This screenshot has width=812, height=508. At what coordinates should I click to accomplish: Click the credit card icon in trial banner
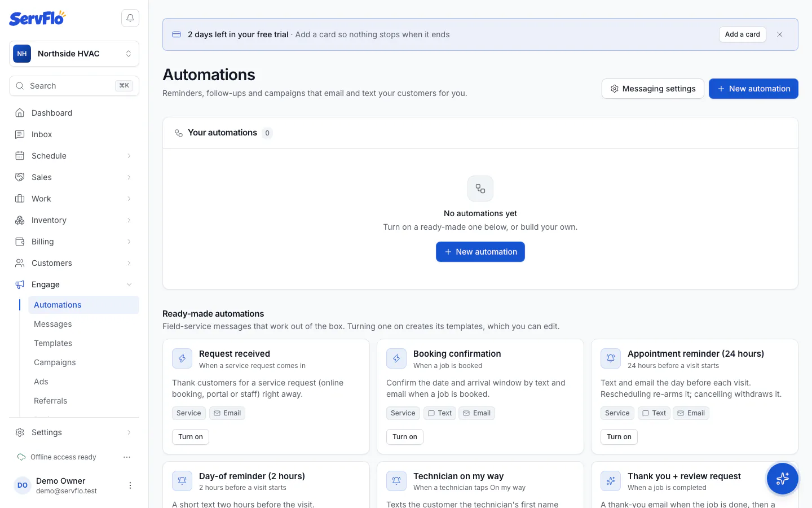[176, 34]
